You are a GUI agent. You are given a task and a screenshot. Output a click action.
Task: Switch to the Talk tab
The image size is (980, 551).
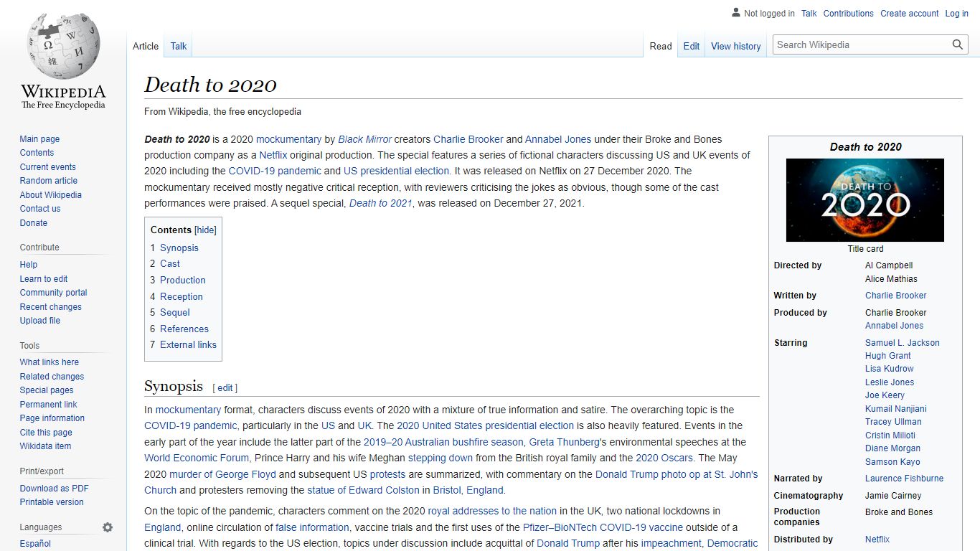point(179,46)
